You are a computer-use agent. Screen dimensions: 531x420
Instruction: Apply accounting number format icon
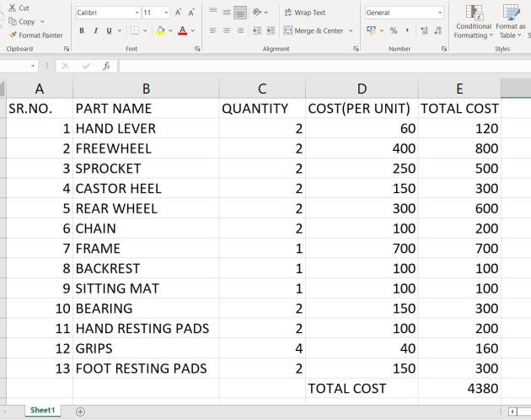[372, 30]
